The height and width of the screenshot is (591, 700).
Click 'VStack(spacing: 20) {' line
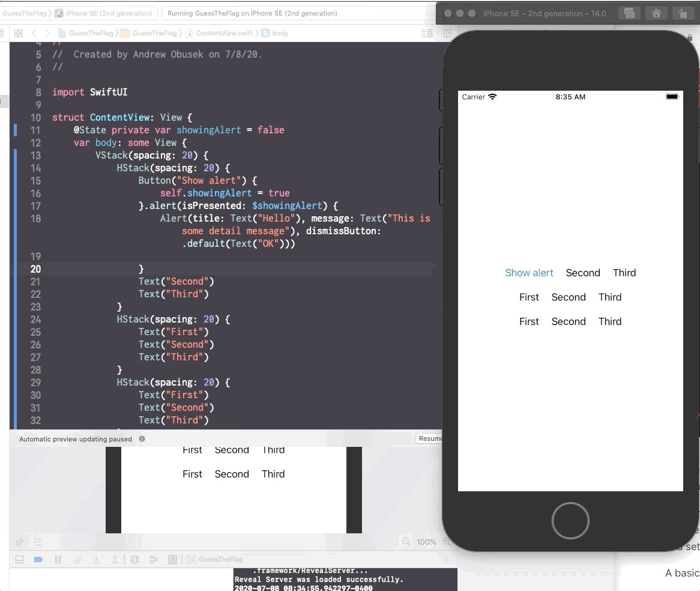152,156
